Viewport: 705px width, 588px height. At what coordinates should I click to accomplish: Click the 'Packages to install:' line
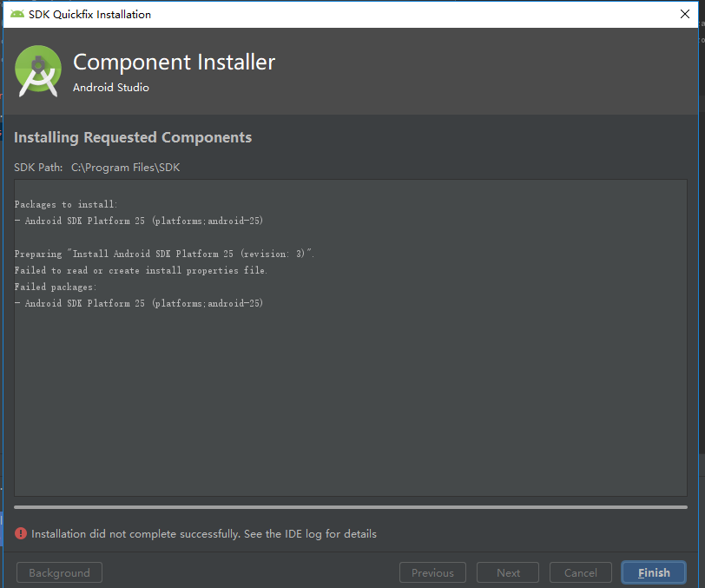click(x=66, y=204)
